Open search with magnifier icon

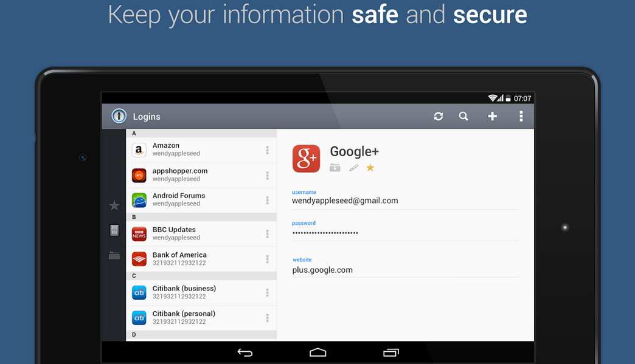(463, 116)
